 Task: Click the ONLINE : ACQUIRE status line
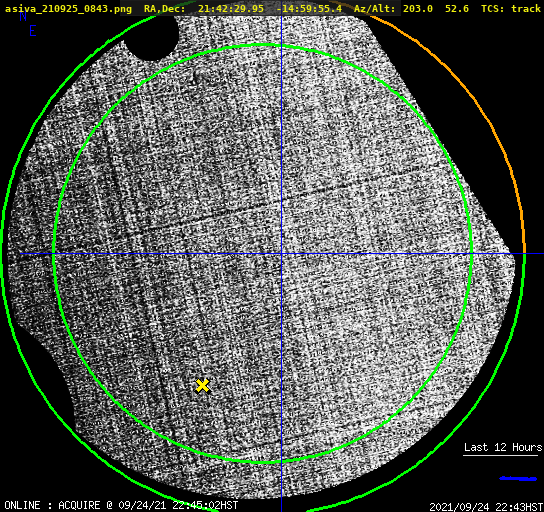point(121,505)
